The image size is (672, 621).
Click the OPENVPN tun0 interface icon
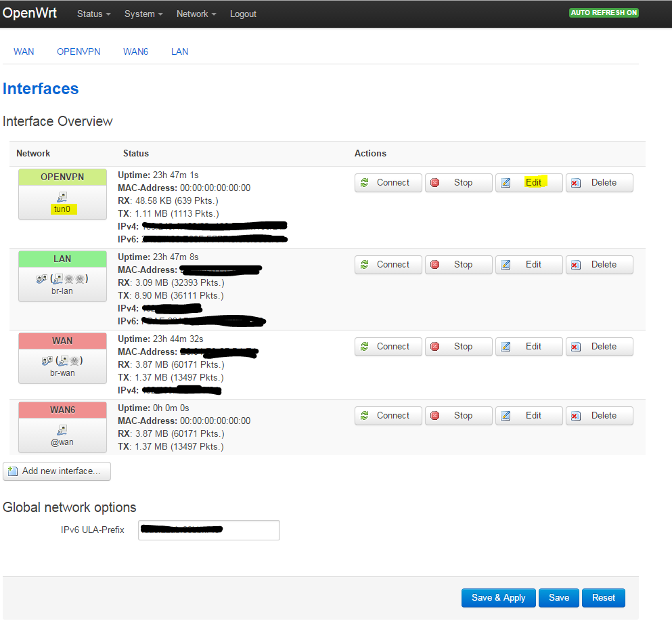[x=62, y=197]
